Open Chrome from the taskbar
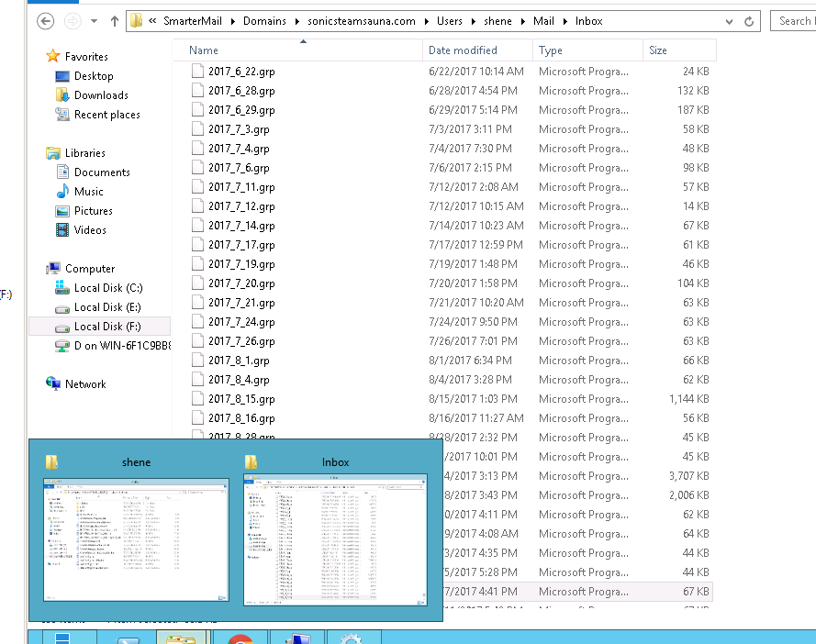The width and height of the screenshot is (816, 644). [240, 638]
